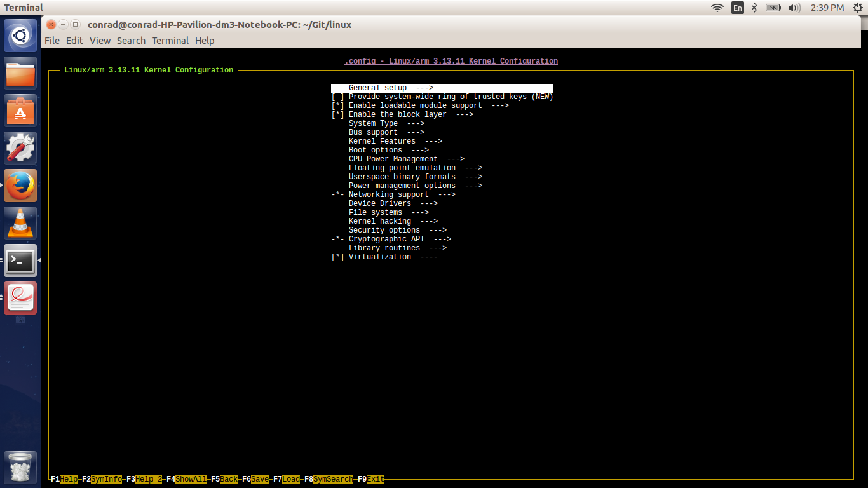Click the F9 Exit action
868x488 pixels.
click(374, 479)
